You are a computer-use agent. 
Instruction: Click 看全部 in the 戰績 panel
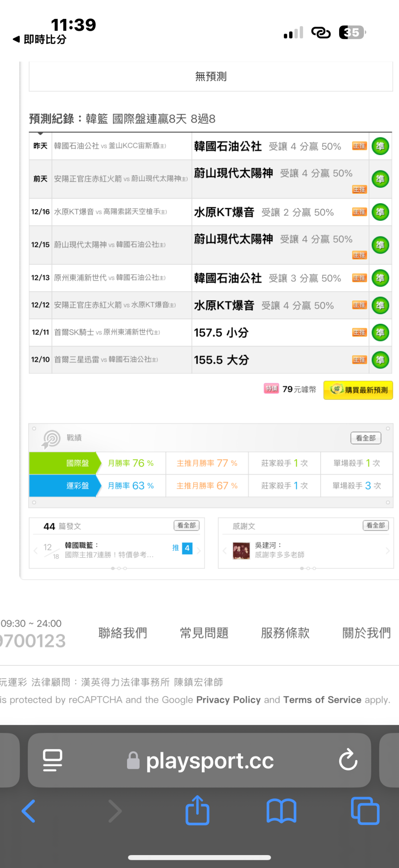(365, 438)
